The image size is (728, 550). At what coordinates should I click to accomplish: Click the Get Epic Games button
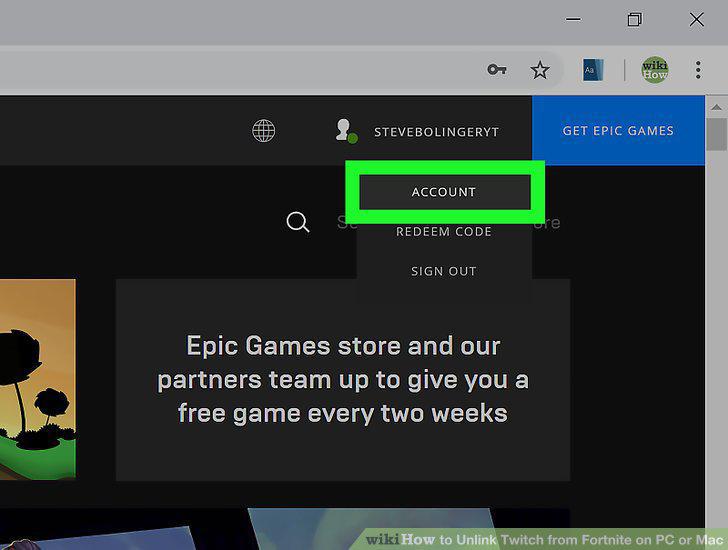pyautogui.click(x=618, y=131)
